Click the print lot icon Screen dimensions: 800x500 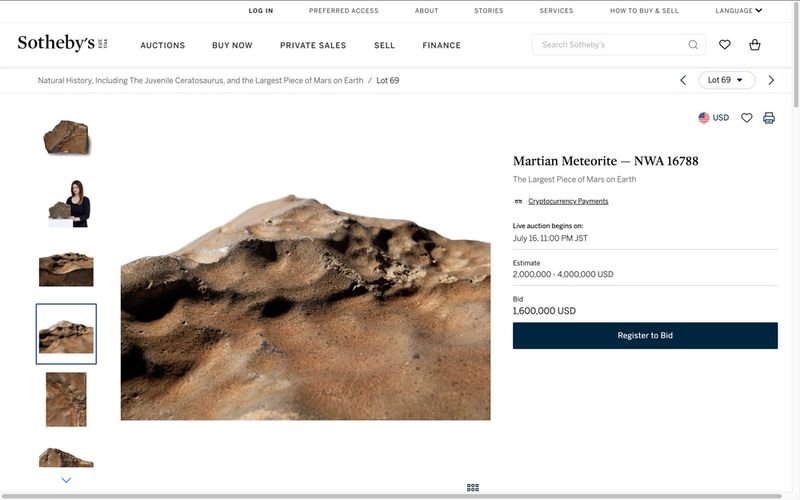tap(769, 118)
